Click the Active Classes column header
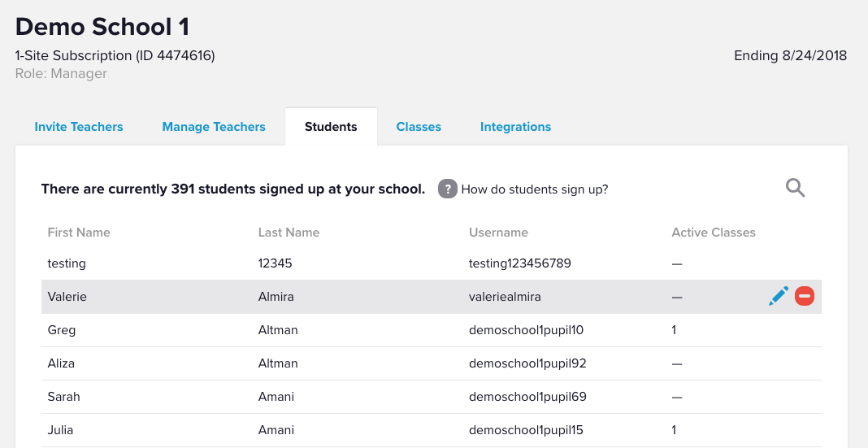This screenshot has width=868, height=448. click(713, 233)
